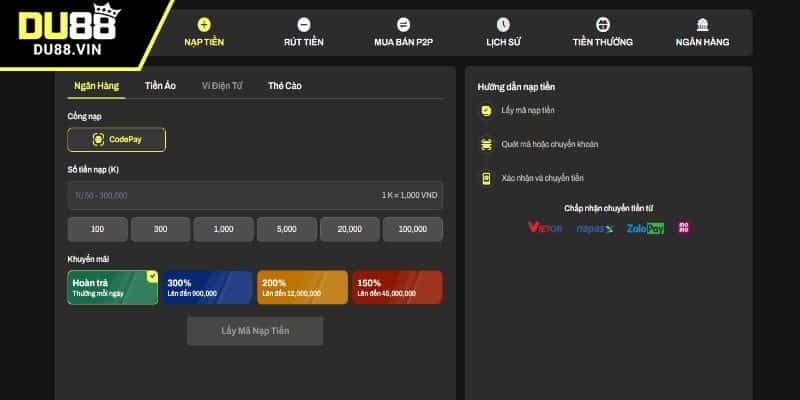Choose the 1,000 quick amount button

click(224, 229)
